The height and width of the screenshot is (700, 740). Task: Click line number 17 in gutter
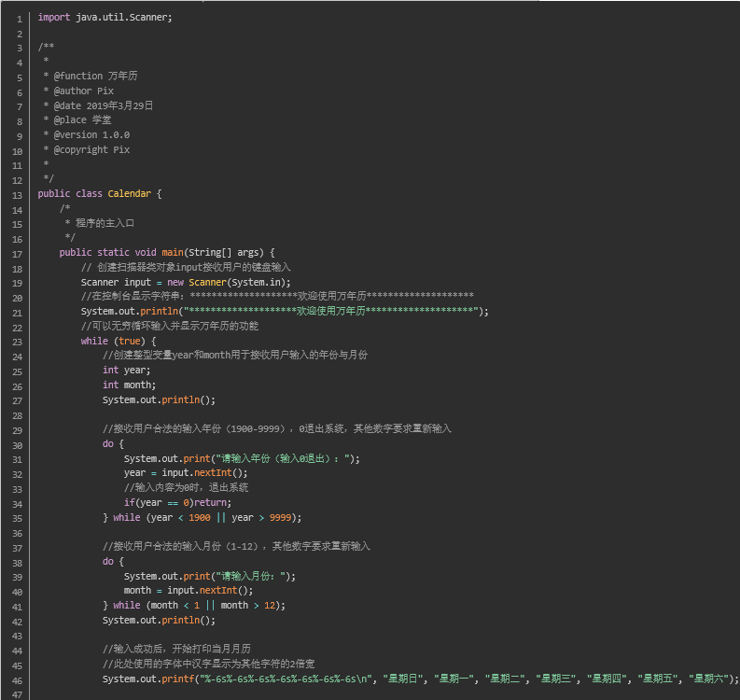[18, 255]
